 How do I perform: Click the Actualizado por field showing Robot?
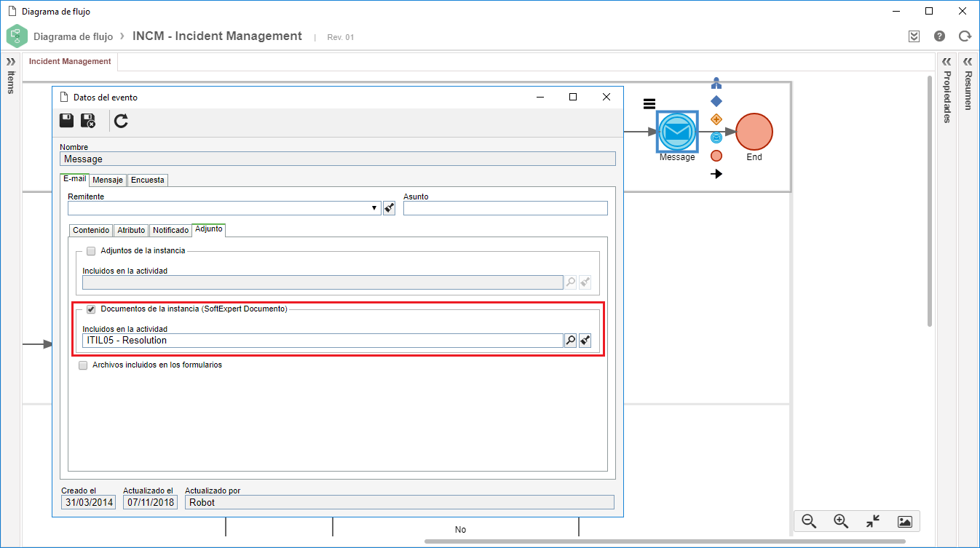coord(400,502)
